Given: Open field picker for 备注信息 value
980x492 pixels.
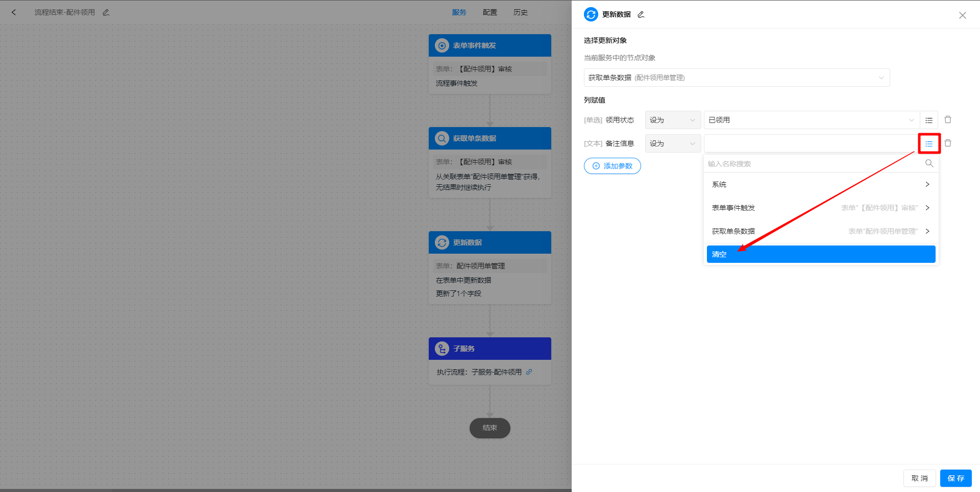Looking at the screenshot, I should [x=929, y=144].
